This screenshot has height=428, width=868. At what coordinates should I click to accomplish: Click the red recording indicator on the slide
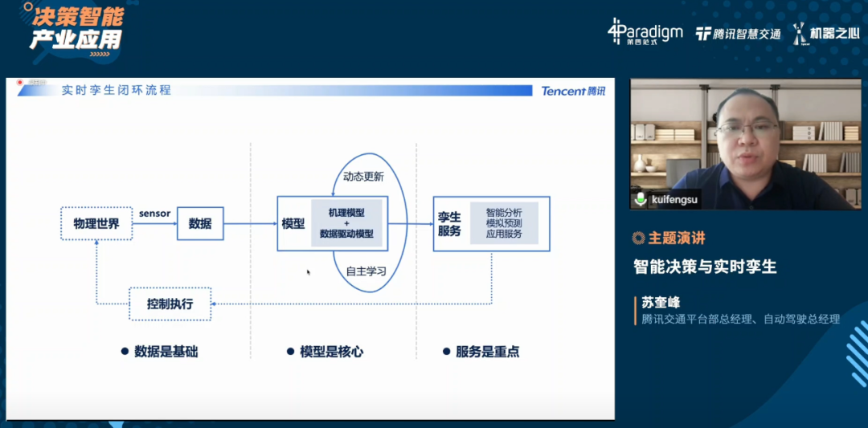pos(20,83)
